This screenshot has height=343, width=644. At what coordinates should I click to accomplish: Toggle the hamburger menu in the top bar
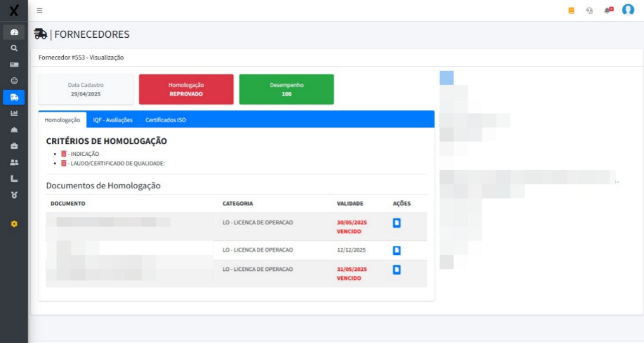point(40,10)
